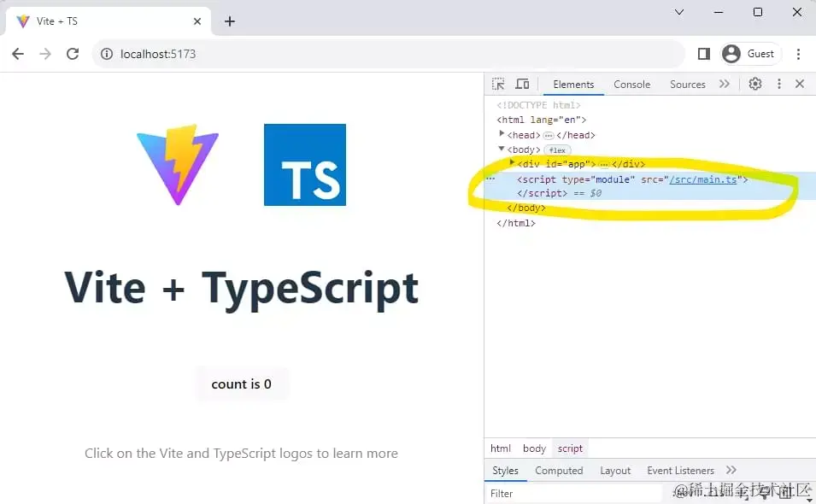Close the Vite + TS tab

pyautogui.click(x=197, y=21)
